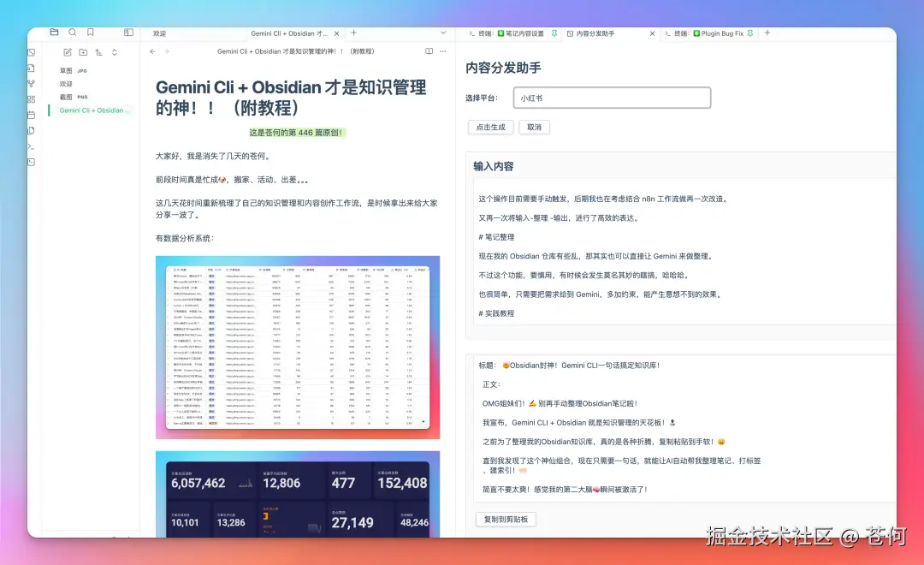Click the back navigation arrow in the editor header
Viewport: 924px width, 565px height.
153,51
